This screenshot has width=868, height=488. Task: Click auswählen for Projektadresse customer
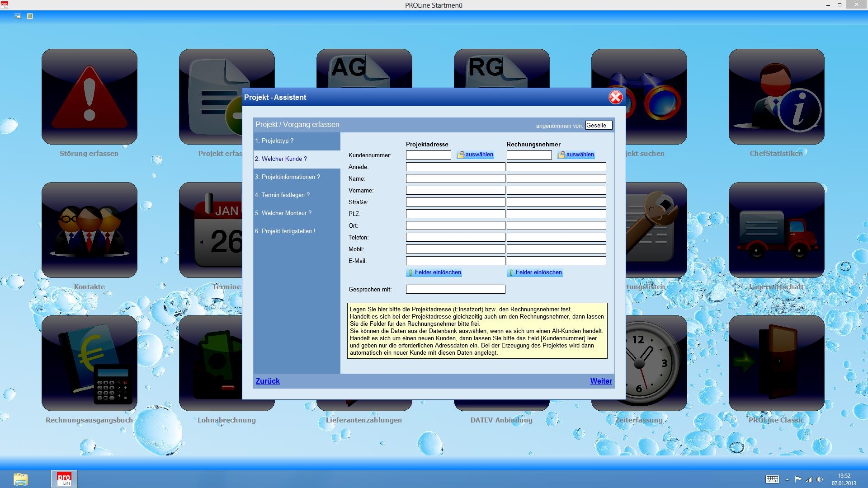point(476,155)
